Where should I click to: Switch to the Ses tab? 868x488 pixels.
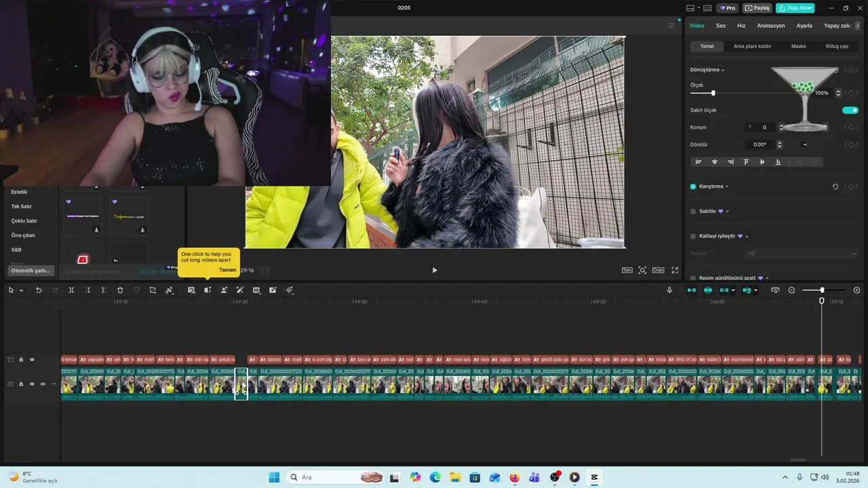(721, 26)
